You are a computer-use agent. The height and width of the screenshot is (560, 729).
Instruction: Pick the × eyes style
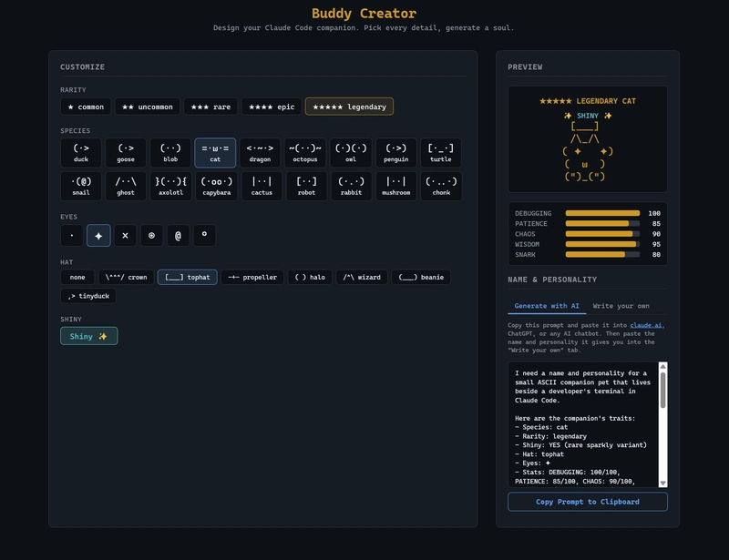[x=125, y=235]
